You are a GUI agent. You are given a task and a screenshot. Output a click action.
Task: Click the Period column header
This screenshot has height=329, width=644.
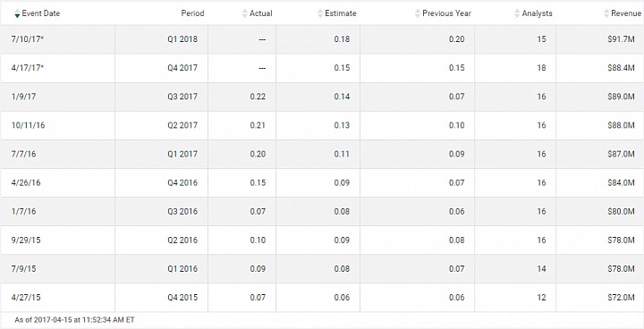click(192, 13)
